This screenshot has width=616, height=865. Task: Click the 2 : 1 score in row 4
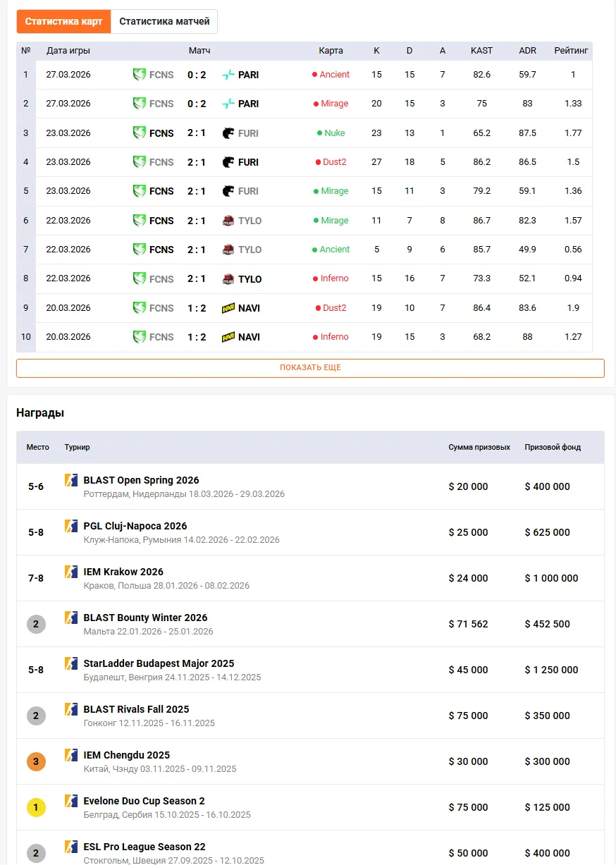pos(197,162)
